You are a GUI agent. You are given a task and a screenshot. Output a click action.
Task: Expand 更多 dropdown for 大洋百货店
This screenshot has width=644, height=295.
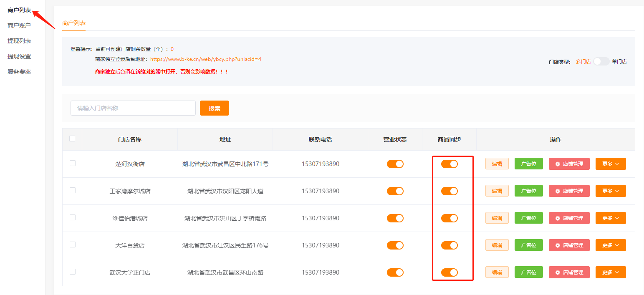click(610, 245)
